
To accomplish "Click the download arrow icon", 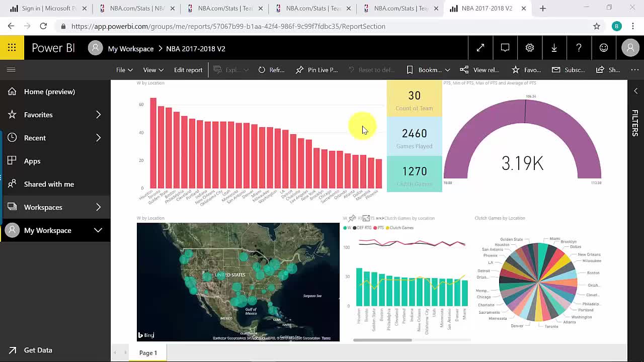I will (x=554, y=48).
